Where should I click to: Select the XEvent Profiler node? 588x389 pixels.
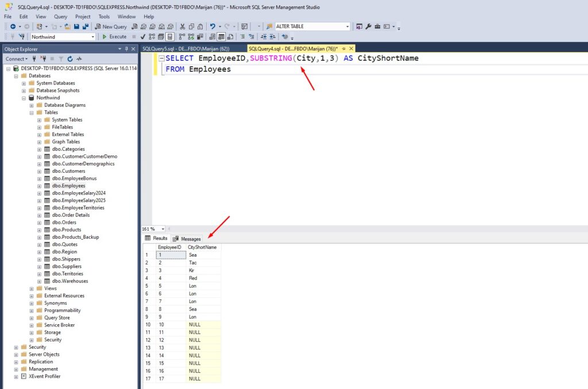pyautogui.click(x=44, y=376)
